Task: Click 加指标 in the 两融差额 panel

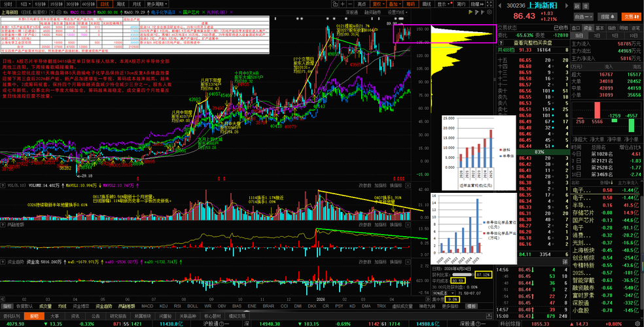Action: point(380,225)
